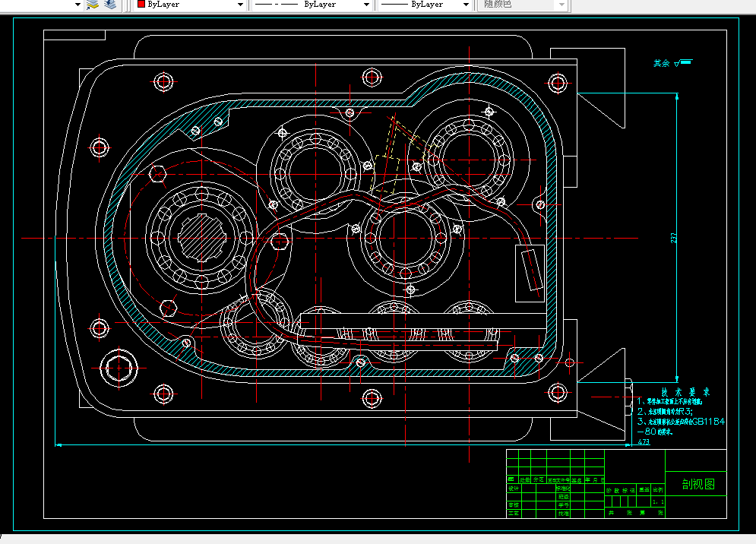Select the 其余 surface roughness note

click(x=662, y=64)
